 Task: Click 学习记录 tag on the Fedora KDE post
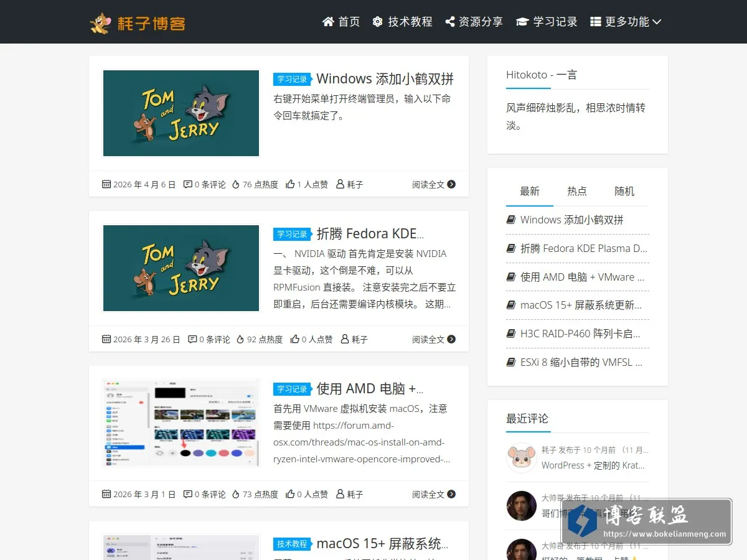[x=292, y=235]
